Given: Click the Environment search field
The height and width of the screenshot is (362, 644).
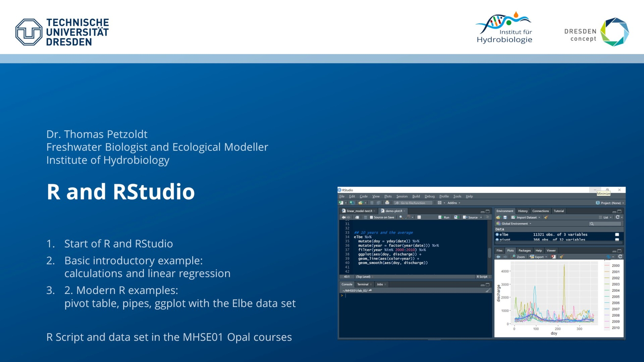Looking at the screenshot, I should [605, 224].
